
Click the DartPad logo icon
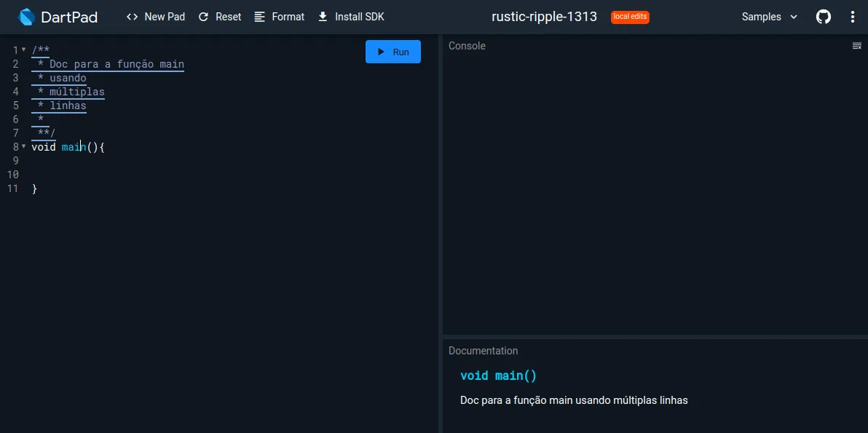[26, 17]
